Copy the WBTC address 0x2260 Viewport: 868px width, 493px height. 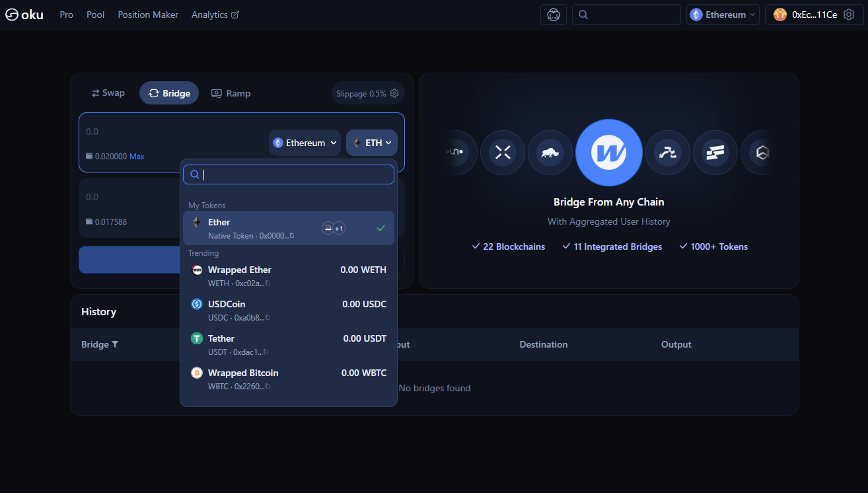coord(268,387)
